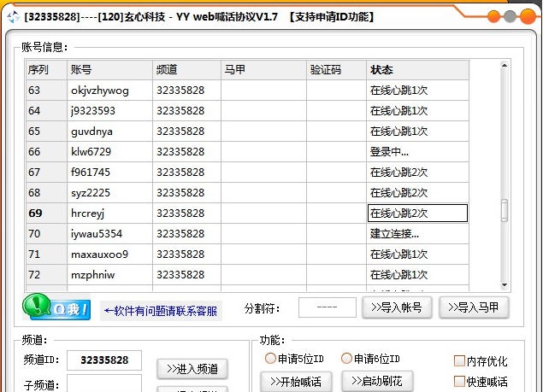Select account row iywau5354

pyautogui.click(x=248, y=233)
